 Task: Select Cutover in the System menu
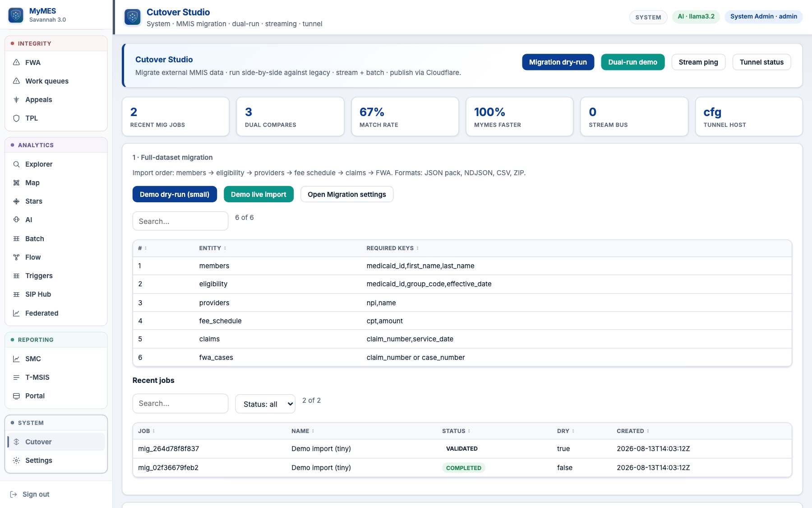click(56, 442)
